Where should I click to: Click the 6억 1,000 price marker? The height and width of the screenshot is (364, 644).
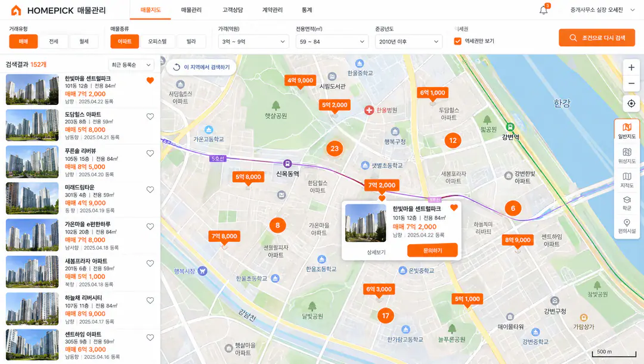(432, 93)
